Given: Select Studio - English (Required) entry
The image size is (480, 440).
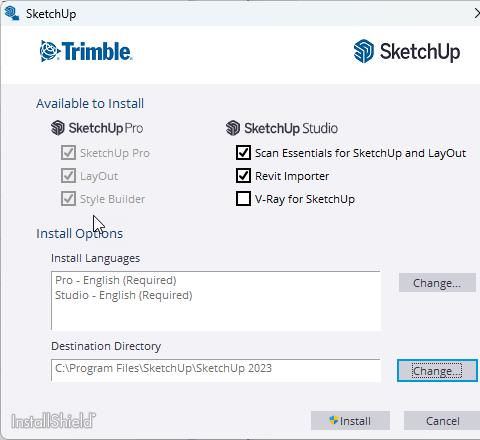Looking at the screenshot, I should tap(124, 295).
